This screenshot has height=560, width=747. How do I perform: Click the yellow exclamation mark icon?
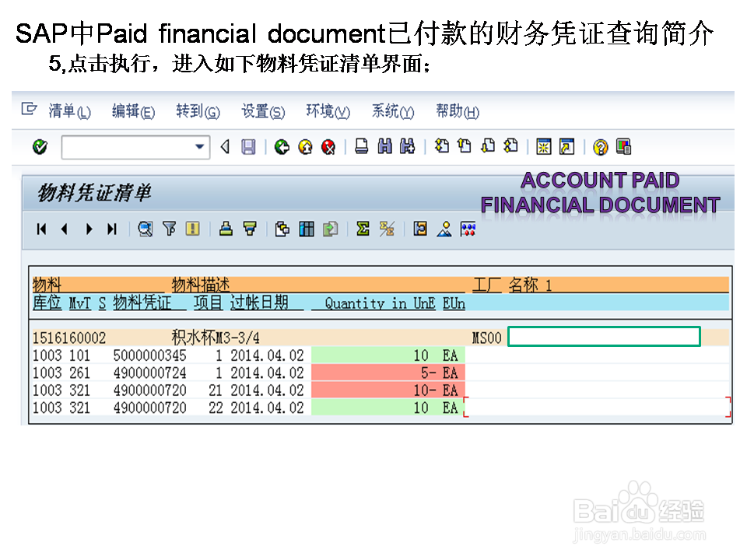[192, 229]
